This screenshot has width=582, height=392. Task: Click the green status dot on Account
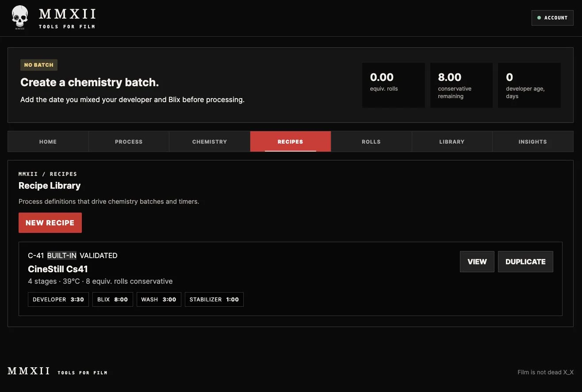[539, 18]
